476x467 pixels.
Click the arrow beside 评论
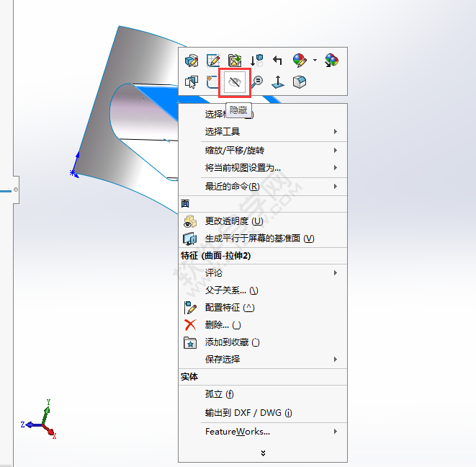[x=336, y=273]
